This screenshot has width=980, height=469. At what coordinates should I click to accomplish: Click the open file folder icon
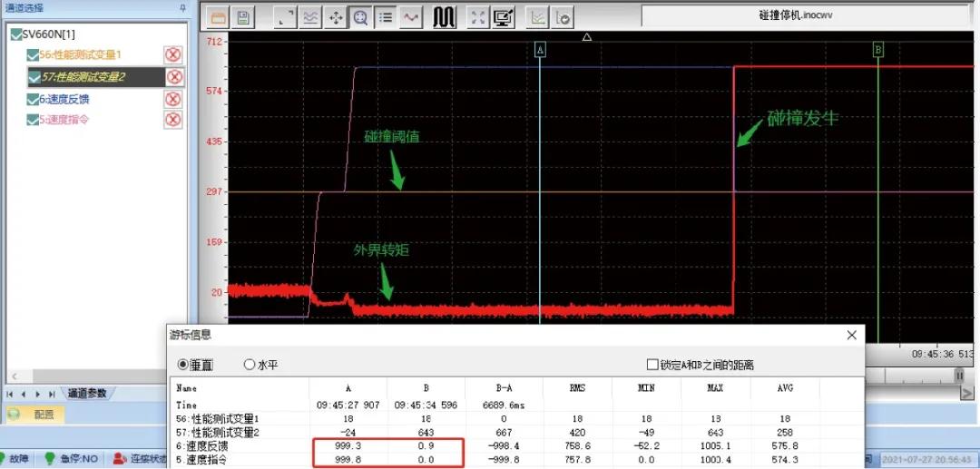pyautogui.click(x=219, y=17)
